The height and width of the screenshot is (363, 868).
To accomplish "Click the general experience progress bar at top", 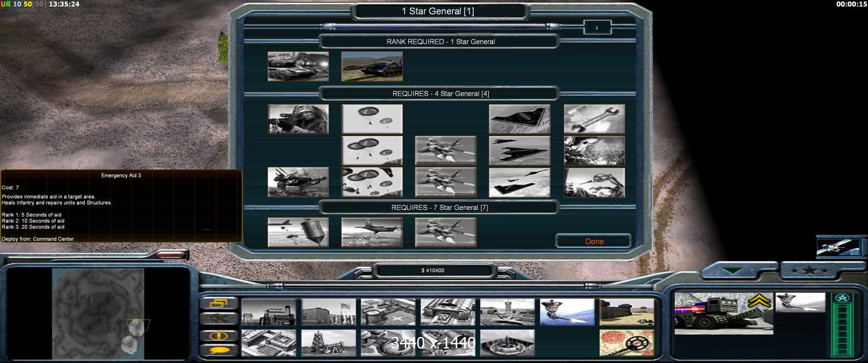I will coord(442,27).
